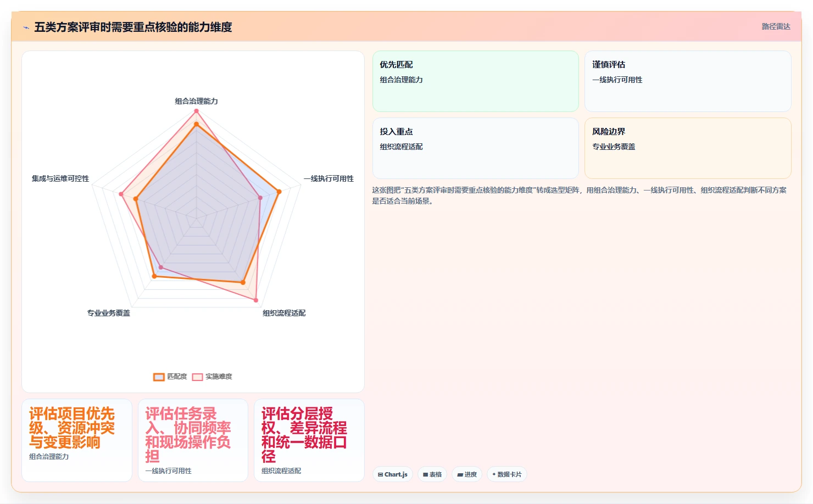Click the orange 匹配度 point on 一线执行可用性 axis
Screen dimensions: 813x504
coord(279,192)
